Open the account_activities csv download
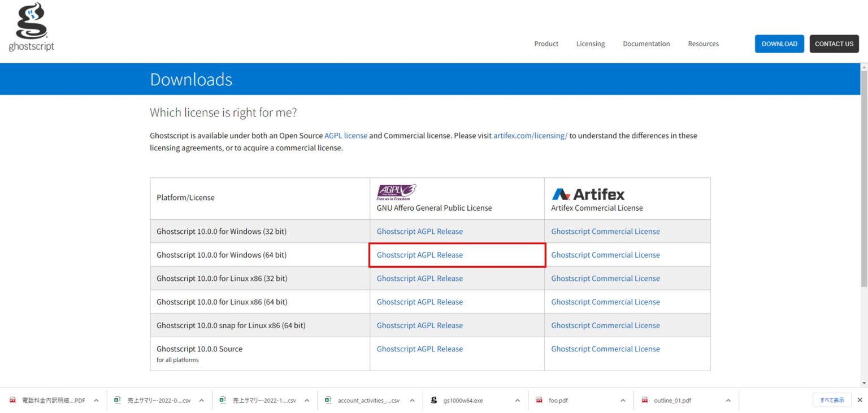The height and width of the screenshot is (413, 868). 368,401
